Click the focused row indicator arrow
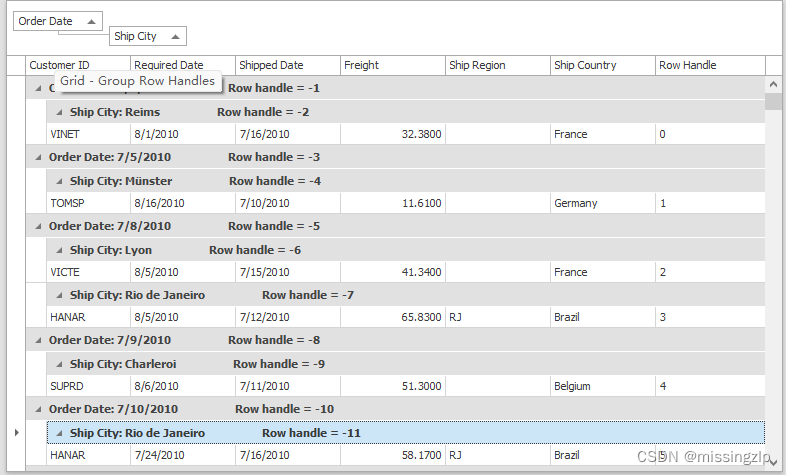Viewport: 786px width, 475px height. click(x=17, y=432)
